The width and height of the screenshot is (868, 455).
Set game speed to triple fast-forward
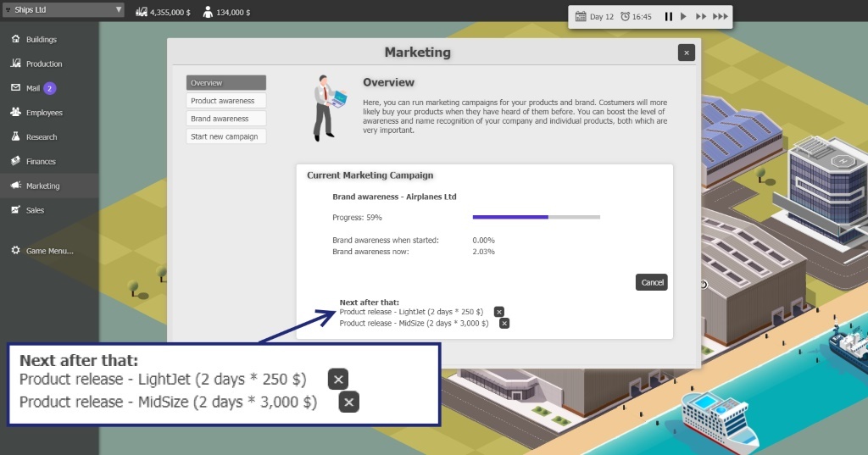[x=720, y=16]
